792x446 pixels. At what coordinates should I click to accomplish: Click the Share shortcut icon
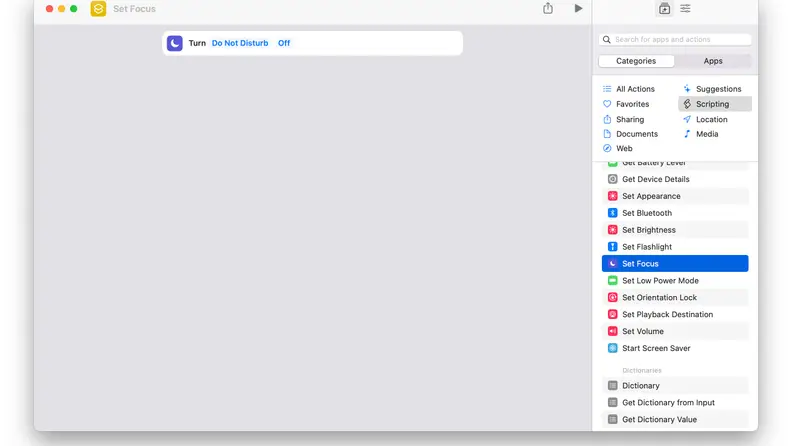point(548,8)
